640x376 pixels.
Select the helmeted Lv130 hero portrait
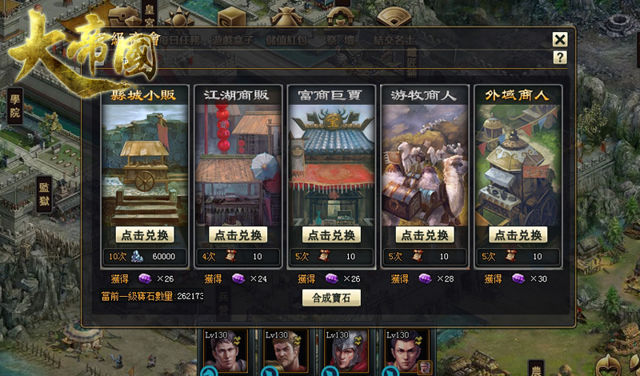tap(346, 351)
